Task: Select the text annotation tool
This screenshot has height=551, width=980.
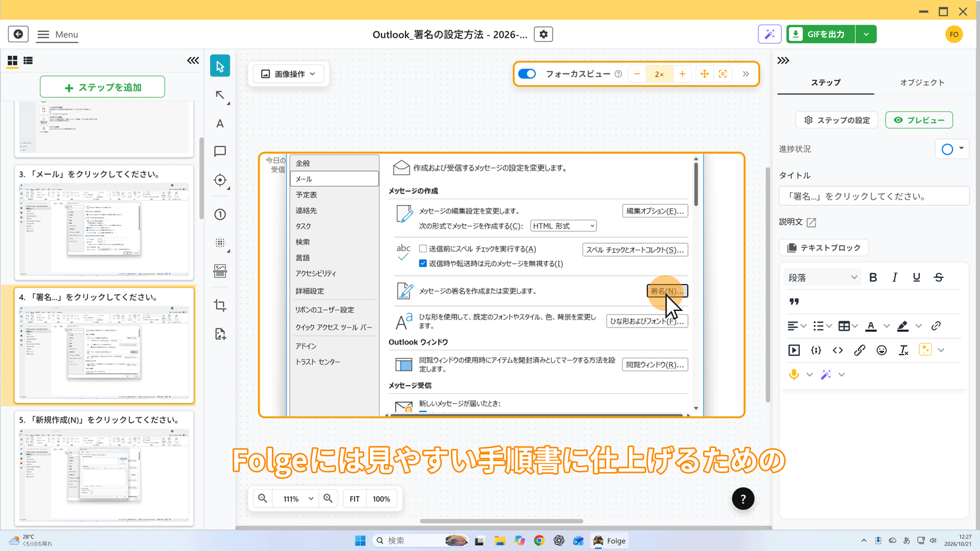Action: (x=220, y=124)
